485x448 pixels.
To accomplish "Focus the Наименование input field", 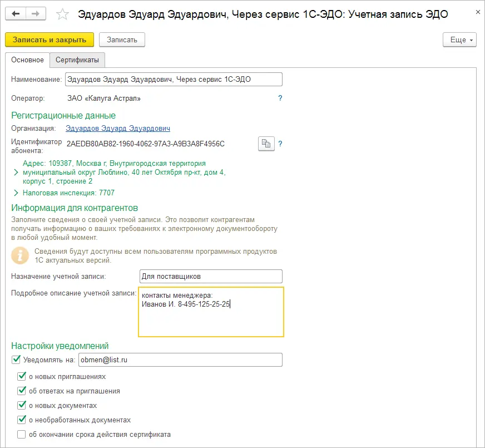I will pos(174,79).
